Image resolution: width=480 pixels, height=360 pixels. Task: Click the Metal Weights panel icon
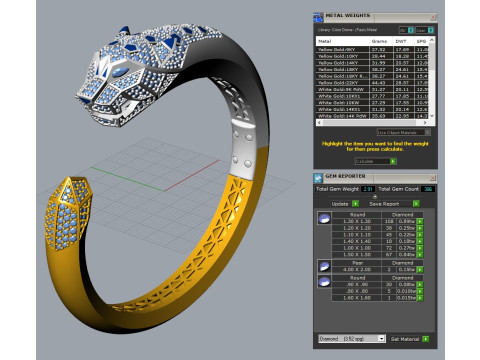coord(318,17)
